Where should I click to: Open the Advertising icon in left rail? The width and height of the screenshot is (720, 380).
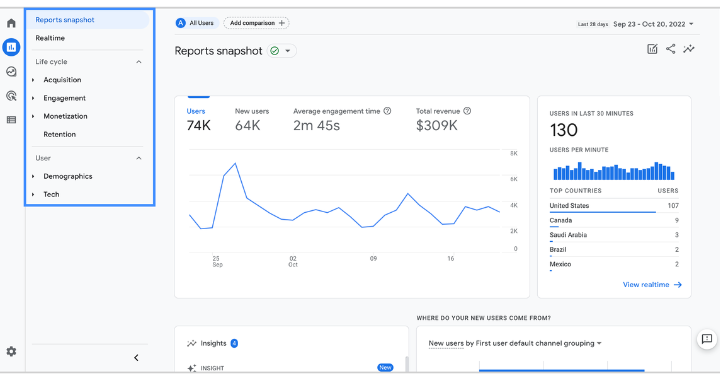(11, 95)
